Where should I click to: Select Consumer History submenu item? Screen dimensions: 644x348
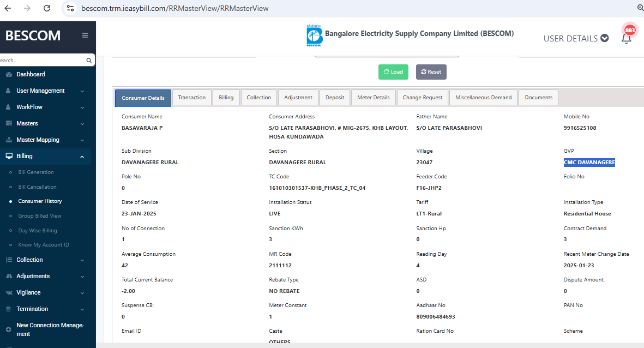point(40,201)
